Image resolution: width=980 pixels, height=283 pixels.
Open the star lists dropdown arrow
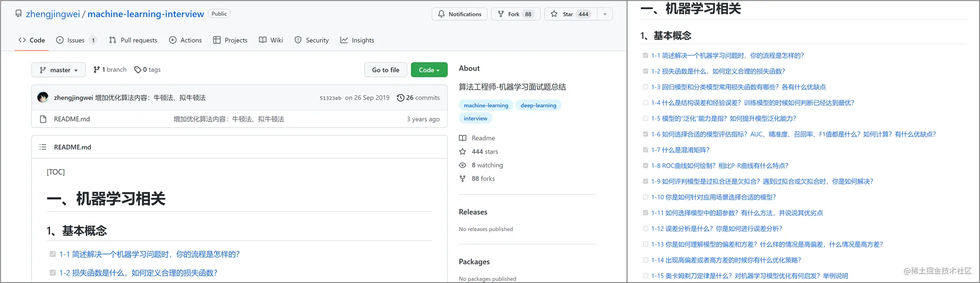[x=605, y=14]
